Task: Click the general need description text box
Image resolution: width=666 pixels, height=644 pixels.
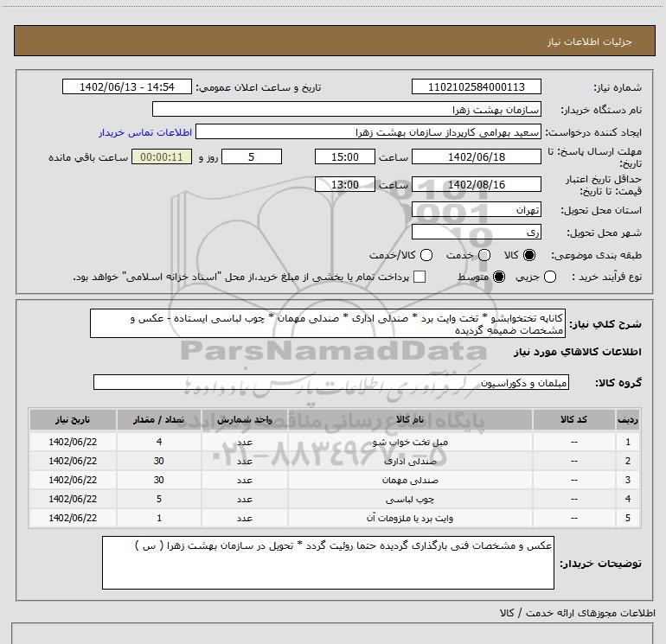Action: tap(328, 324)
